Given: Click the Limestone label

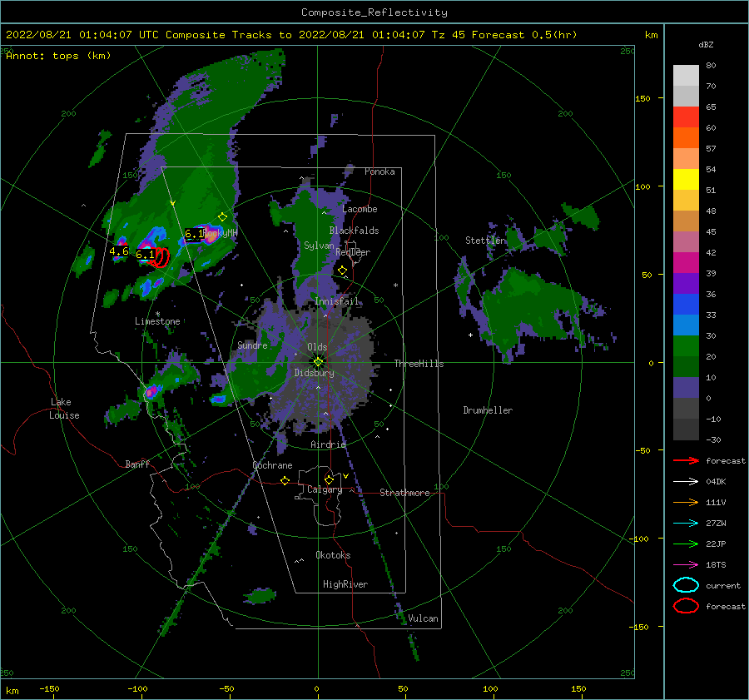Looking at the screenshot, I should pos(157,321).
